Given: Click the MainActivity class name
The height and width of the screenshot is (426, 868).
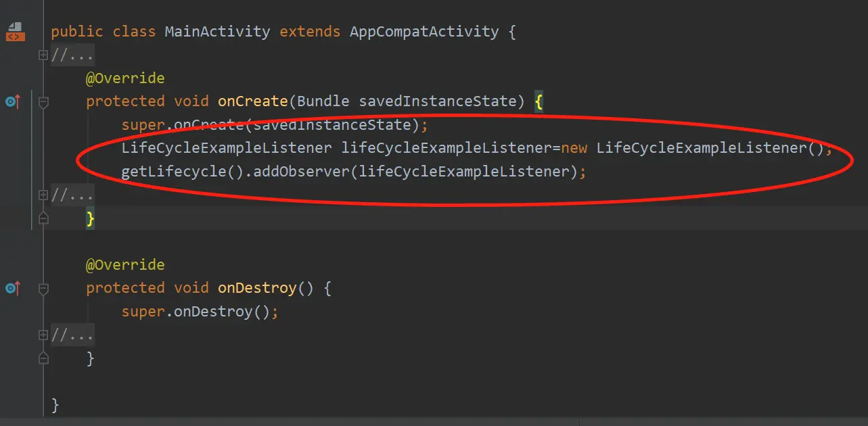Looking at the screenshot, I should [217, 32].
